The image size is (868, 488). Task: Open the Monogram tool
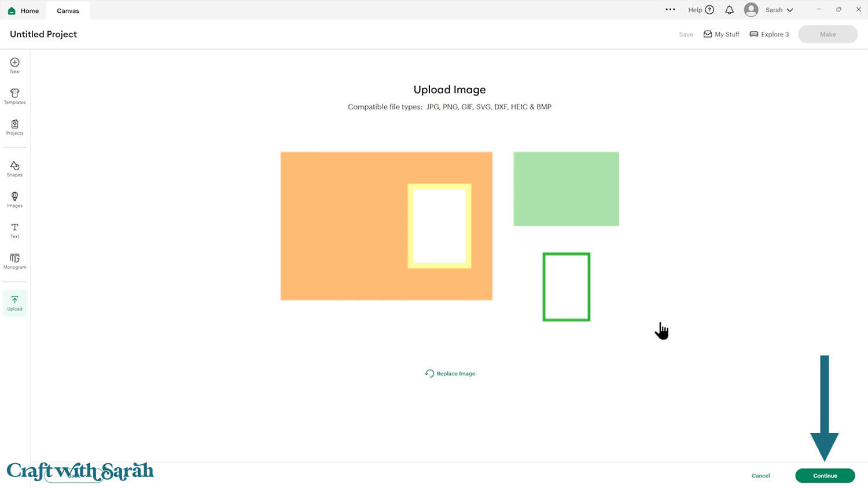[15, 261]
